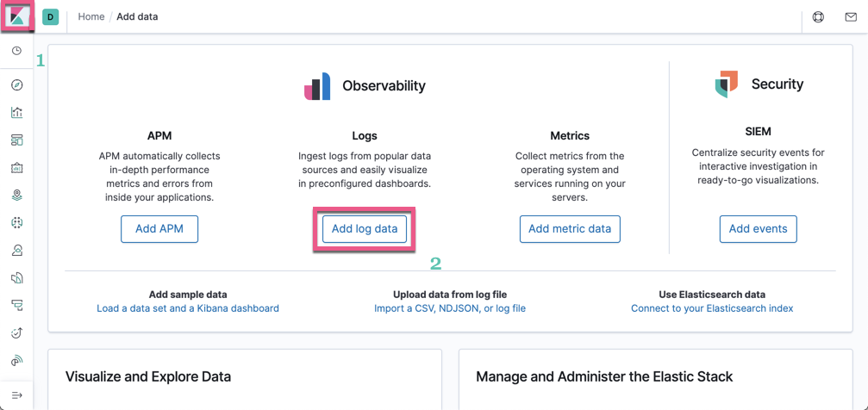
Task: Click the Logs section title
Action: 365,135
